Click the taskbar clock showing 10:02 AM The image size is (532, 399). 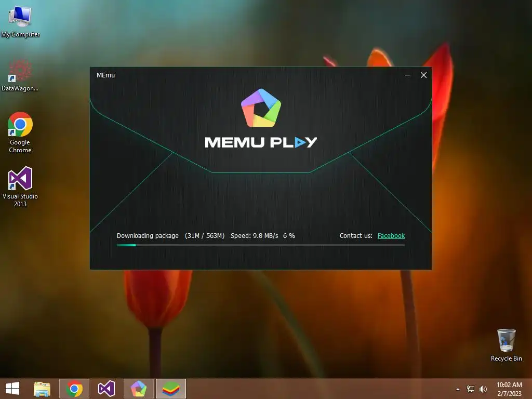coord(509,389)
